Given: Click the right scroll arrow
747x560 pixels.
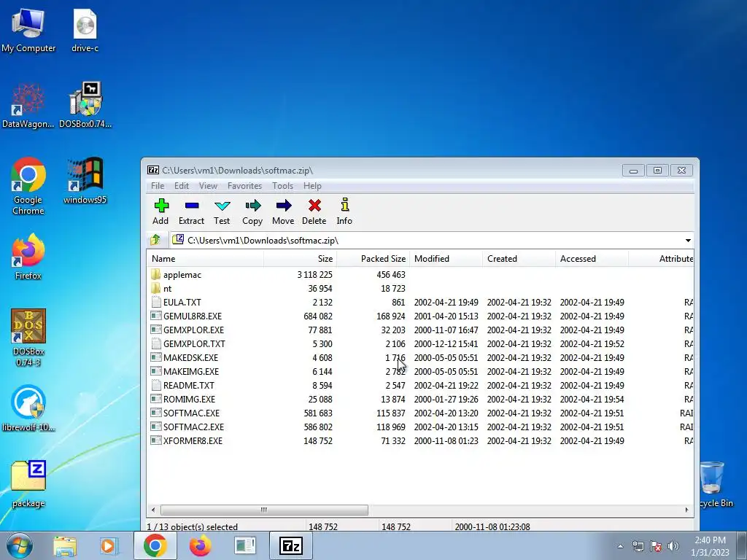Looking at the screenshot, I should [686, 510].
